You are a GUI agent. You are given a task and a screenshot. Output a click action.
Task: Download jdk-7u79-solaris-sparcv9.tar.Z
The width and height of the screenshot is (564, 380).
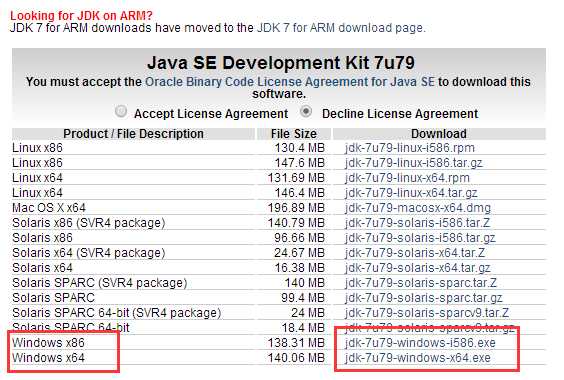tap(427, 313)
